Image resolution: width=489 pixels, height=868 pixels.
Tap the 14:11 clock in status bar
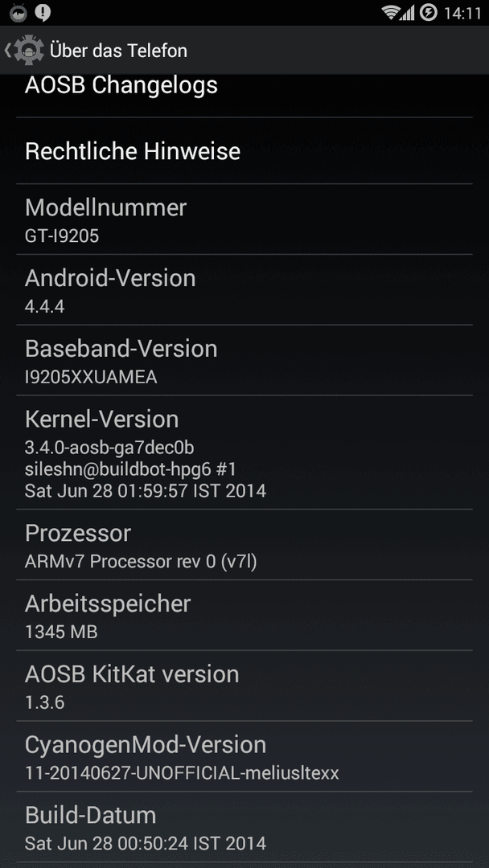click(x=462, y=13)
